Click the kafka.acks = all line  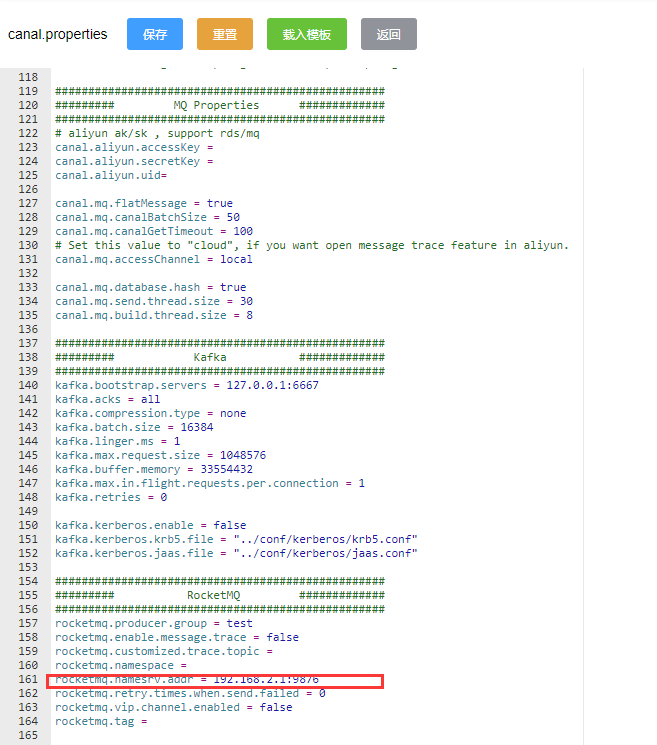tap(107, 400)
